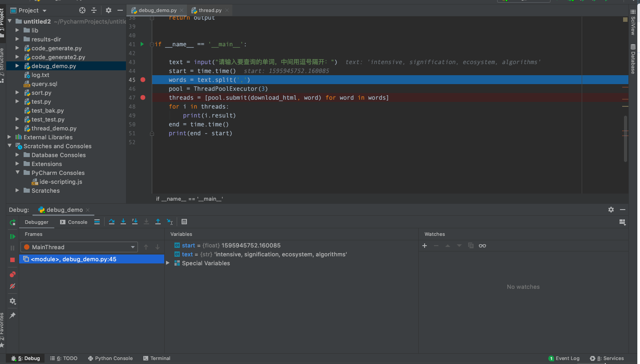Open Event Log
Screen dimensions: 640x364
[x=564, y=358]
